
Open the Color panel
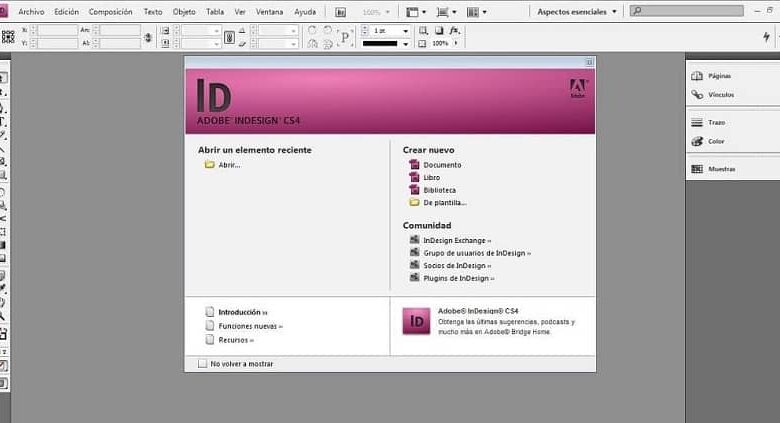coord(707,141)
